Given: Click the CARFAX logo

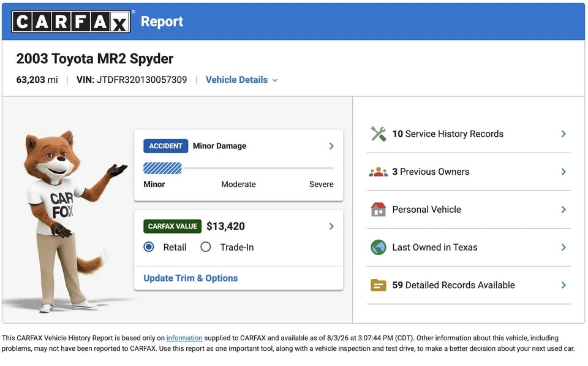Looking at the screenshot, I should pos(71,21).
